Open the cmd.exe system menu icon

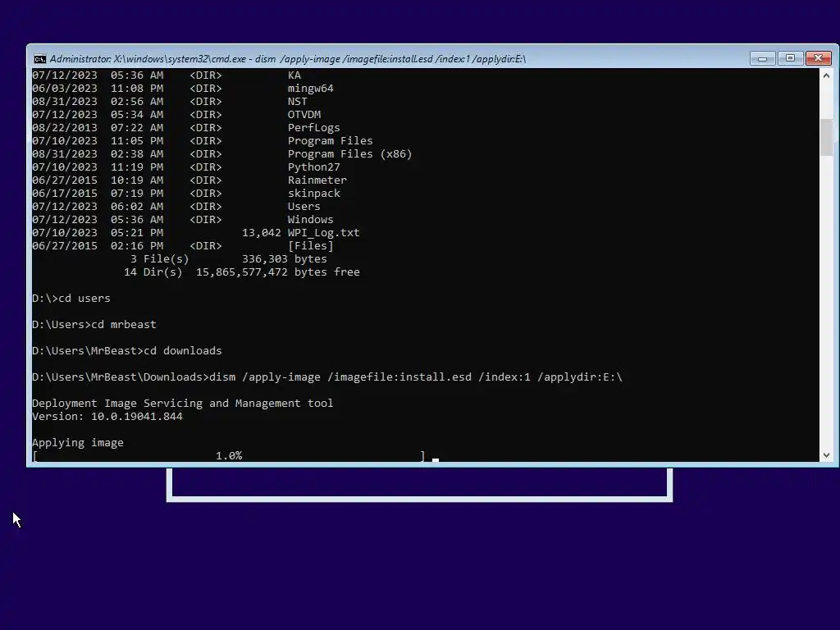[39, 59]
